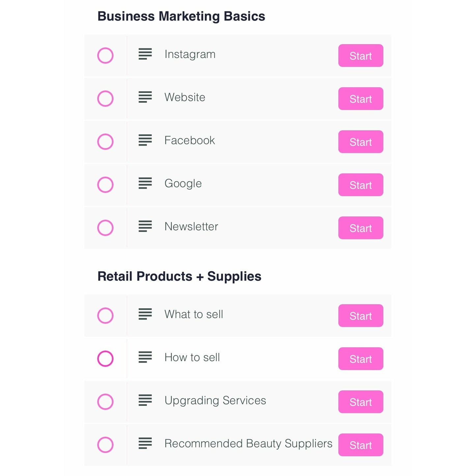Screen dimensions: 476x476
Task: Select the Business Marketing Basics section heading
Action: 181,16
